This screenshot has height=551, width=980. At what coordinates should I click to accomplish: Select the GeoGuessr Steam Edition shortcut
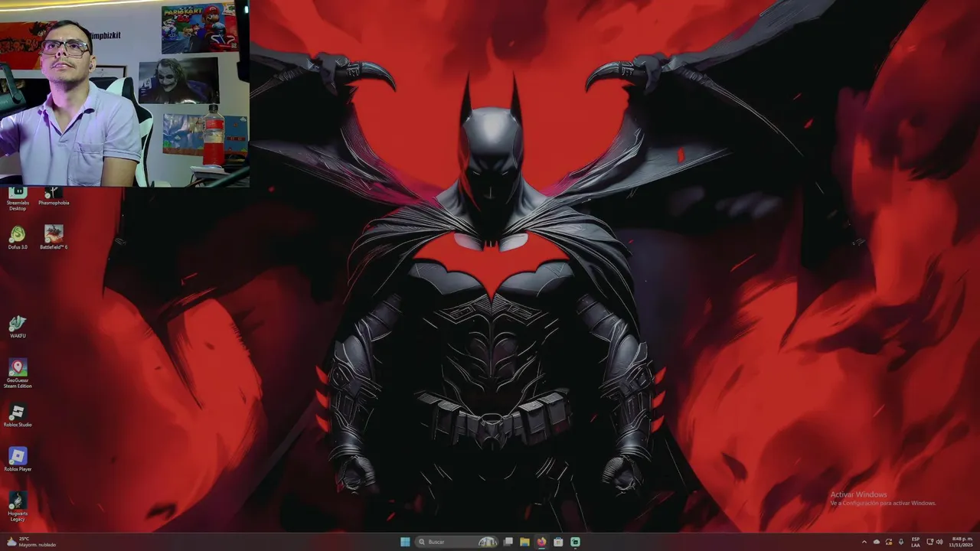tap(18, 373)
